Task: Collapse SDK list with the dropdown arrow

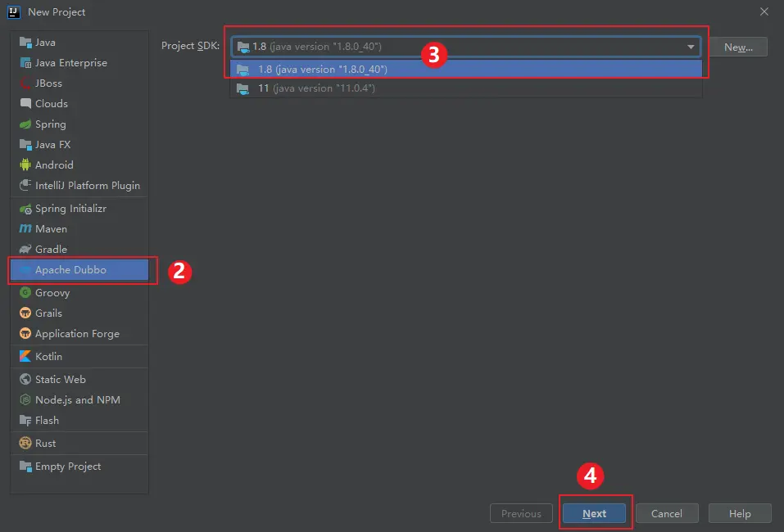Action: [x=691, y=47]
